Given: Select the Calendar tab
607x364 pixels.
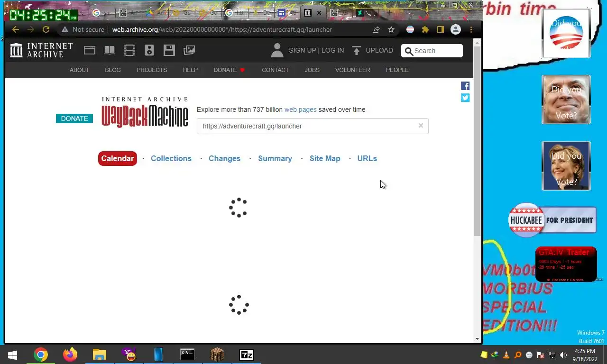Looking at the screenshot, I should pos(118,158).
